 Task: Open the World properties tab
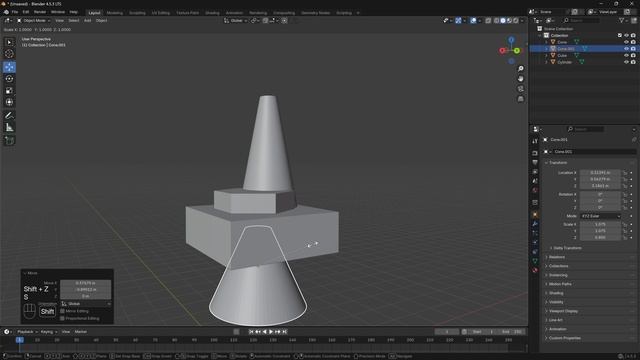click(x=535, y=190)
